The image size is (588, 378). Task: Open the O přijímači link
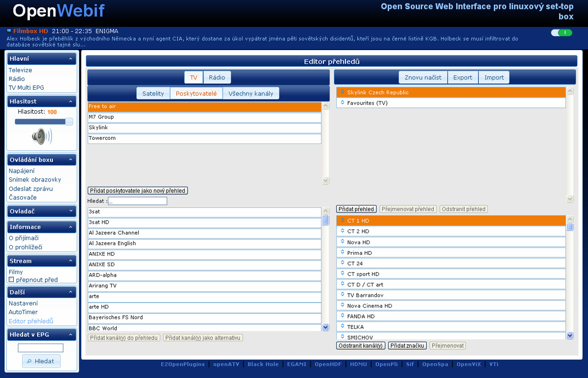(x=24, y=238)
